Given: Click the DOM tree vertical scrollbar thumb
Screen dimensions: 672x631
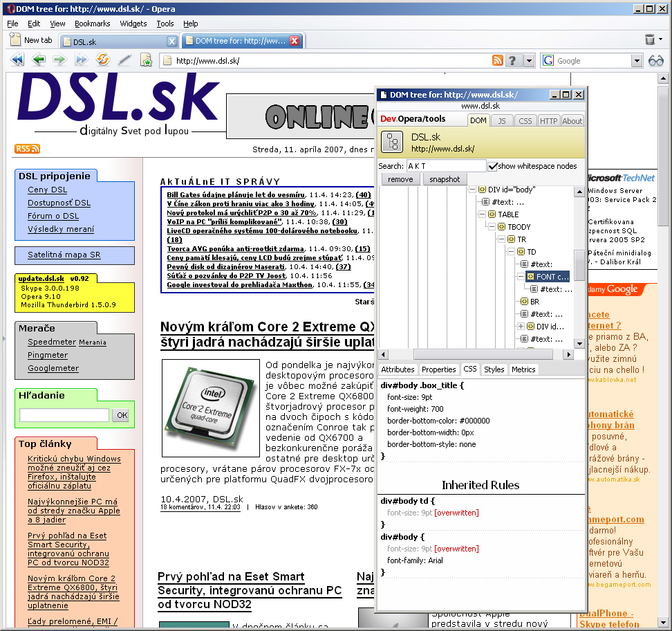Looking at the screenshot, I should (x=579, y=265).
